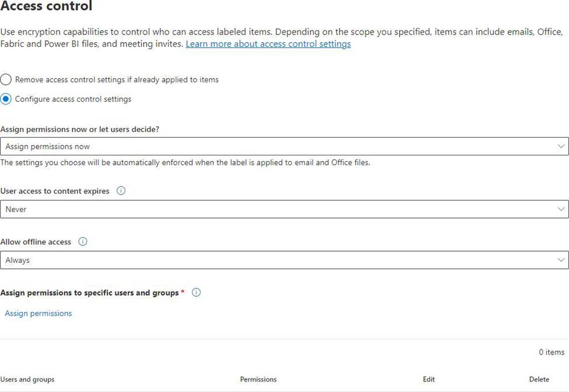
Task: Click the Edit column header
Action: coord(429,380)
